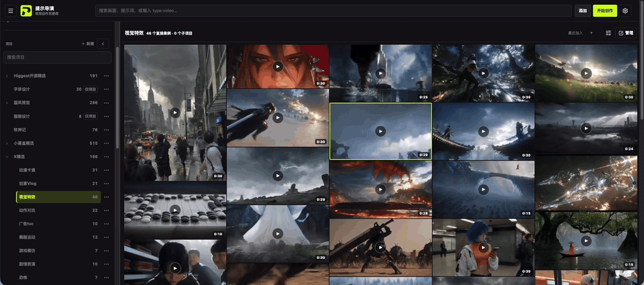Open more options for 游戏模仿
Image resolution: width=644 pixels, height=285 pixels.
[x=107, y=251]
